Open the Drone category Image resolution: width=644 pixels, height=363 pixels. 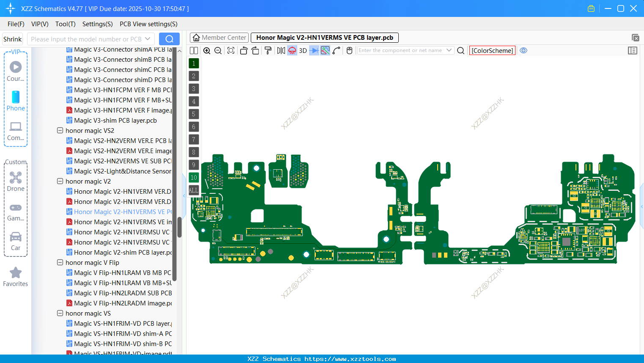pos(16,181)
